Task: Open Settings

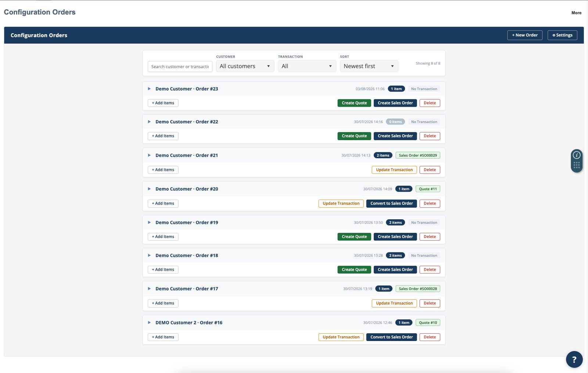Action: (562, 35)
